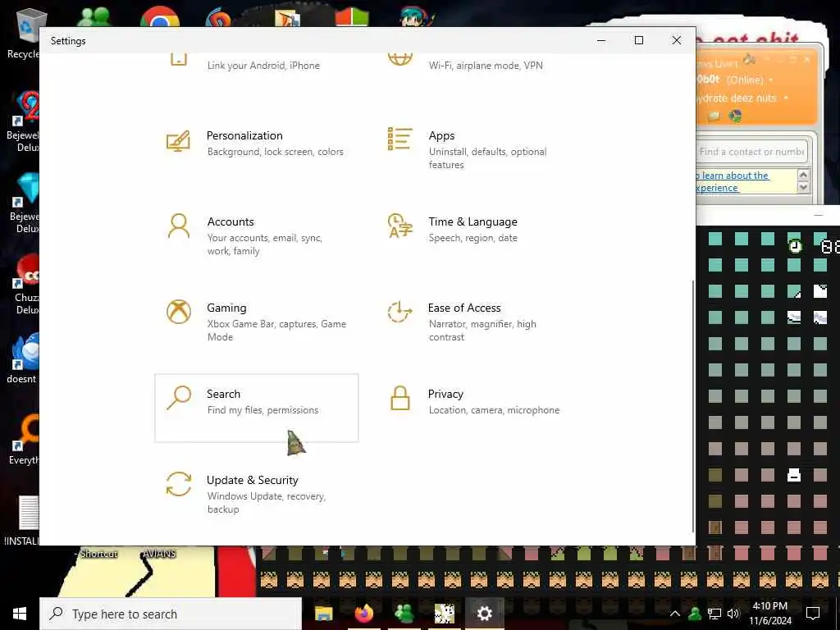Select the Chuzzle Deluxe desktop shortcut
The image size is (840, 630).
pyautogui.click(x=25, y=284)
